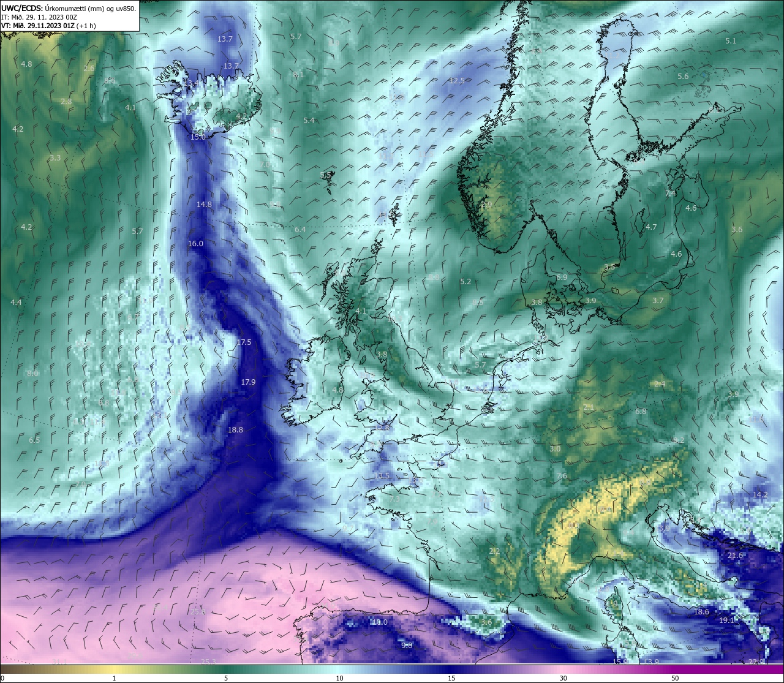
Task: Click the 3.7 value label
Action: point(658,301)
